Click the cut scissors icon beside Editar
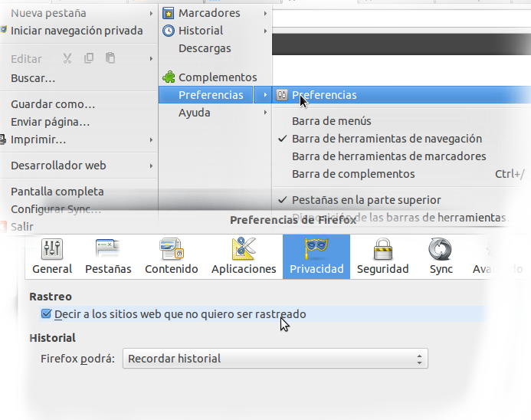Screen dimensions: 531x420 click(67, 58)
